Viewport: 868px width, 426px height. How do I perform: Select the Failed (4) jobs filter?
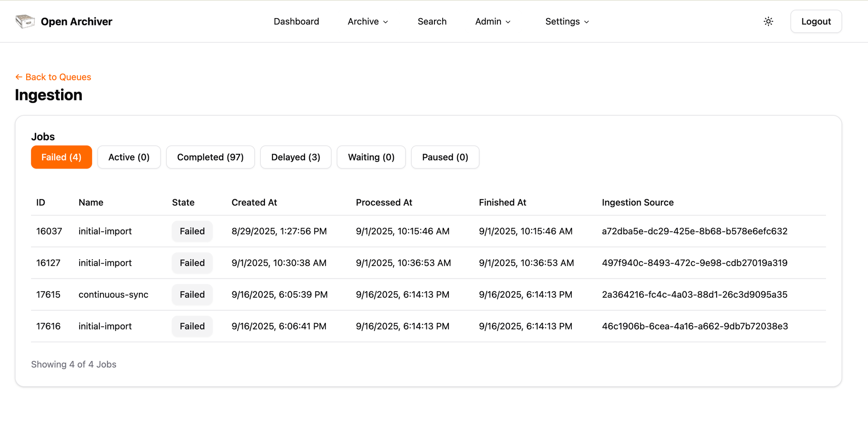pos(61,157)
